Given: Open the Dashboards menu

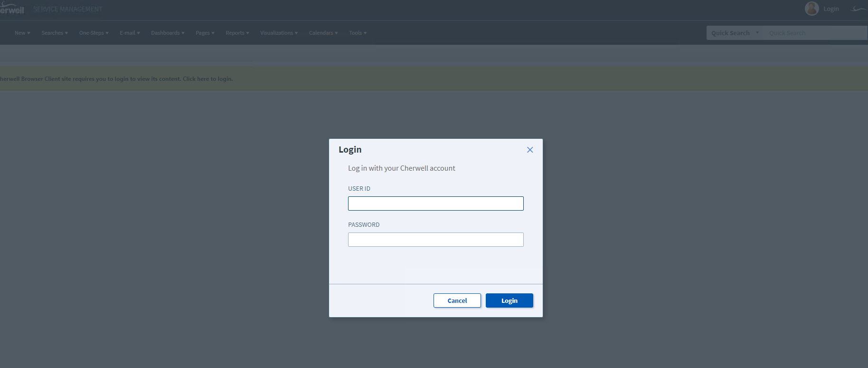Looking at the screenshot, I should click(x=168, y=33).
